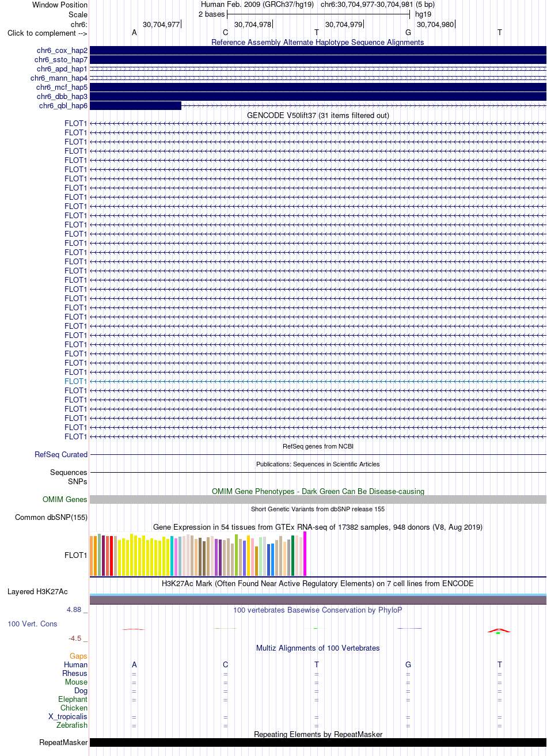Click the magenta bar in GTEx expression chart
This screenshot has width=547, height=756.
pyautogui.click(x=305, y=553)
